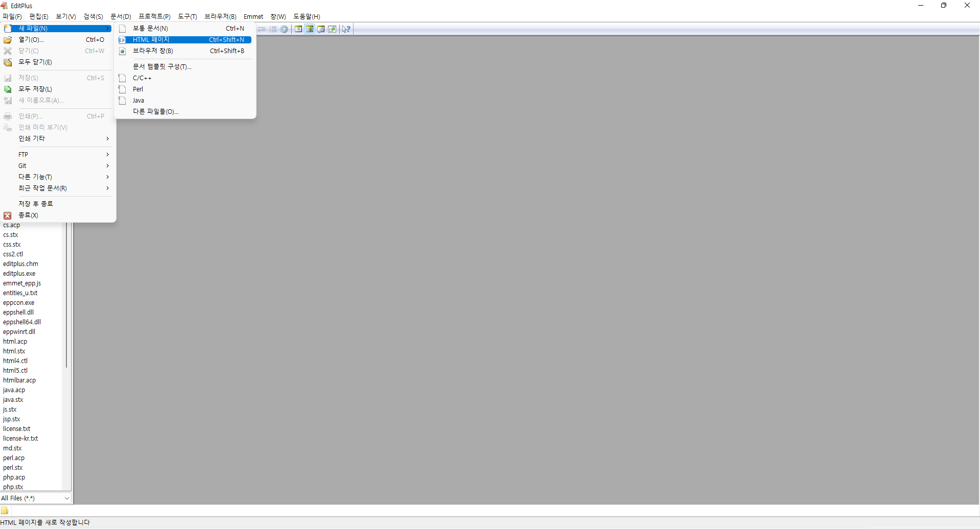Image resolution: width=980 pixels, height=529 pixels.
Task: Select php.acp in the file list
Action: pyautogui.click(x=14, y=477)
